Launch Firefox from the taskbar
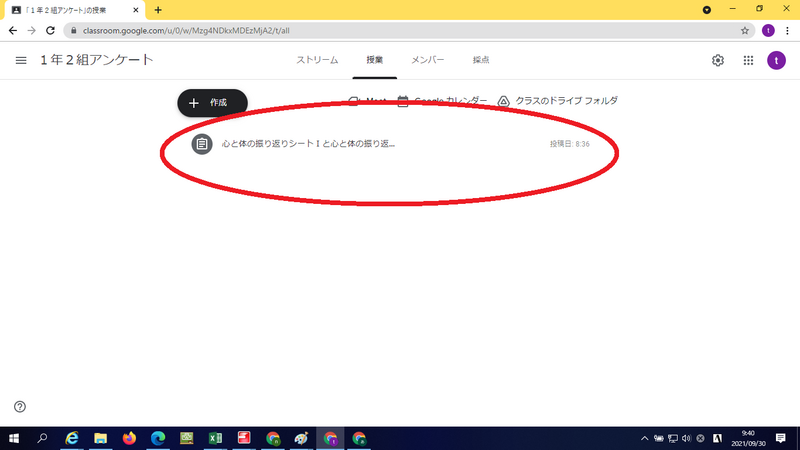The height and width of the screenshot is (450, 800). (129, 438)
